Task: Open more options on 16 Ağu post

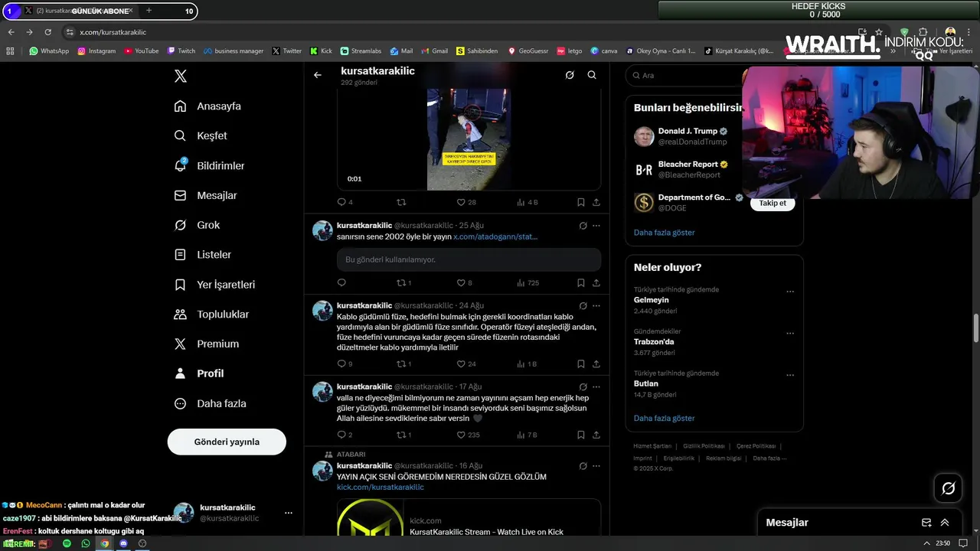Action: 596,465
